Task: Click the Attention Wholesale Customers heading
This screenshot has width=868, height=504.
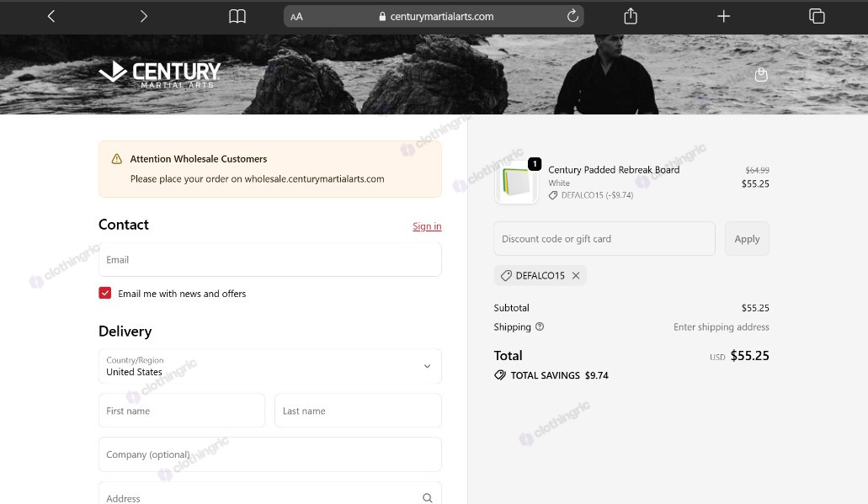Action: pos(198,159)
